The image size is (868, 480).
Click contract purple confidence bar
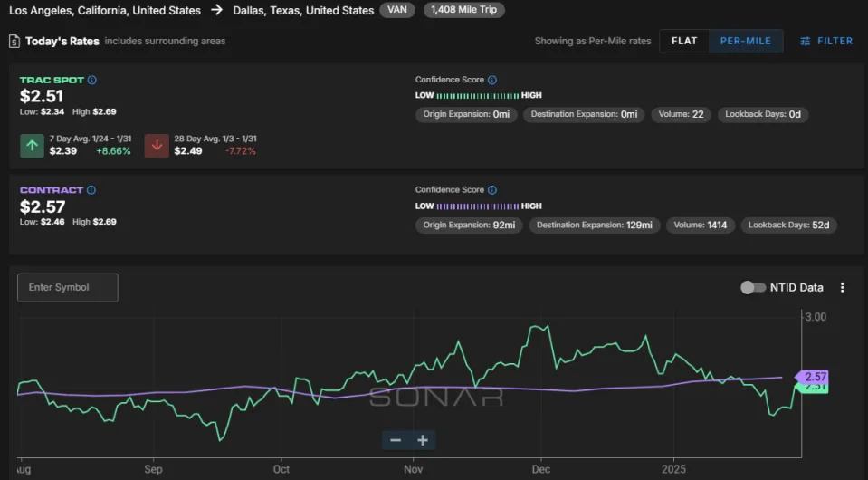click(x=478, y=206)
